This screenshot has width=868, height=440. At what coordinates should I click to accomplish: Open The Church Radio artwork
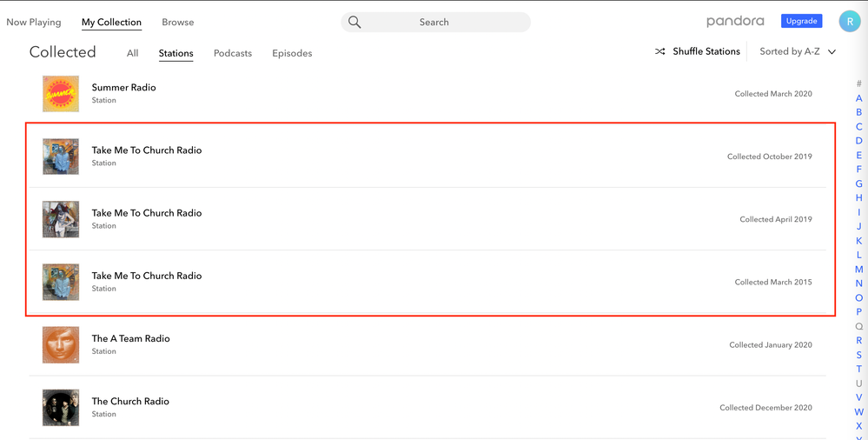pos(61,408)
